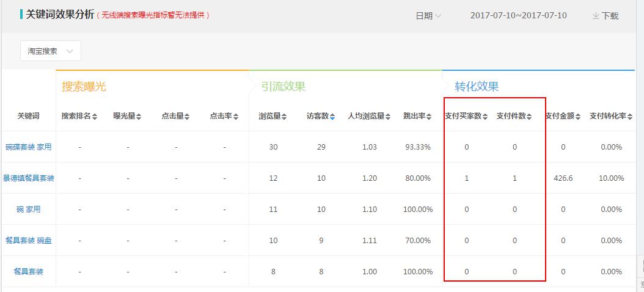Expand the 日期 date type dropdown

point(428,16)
